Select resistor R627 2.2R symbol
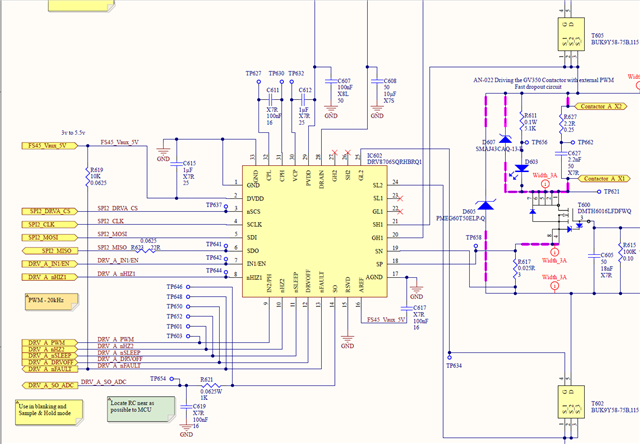 pyautogui.click(x=562, y=123)
